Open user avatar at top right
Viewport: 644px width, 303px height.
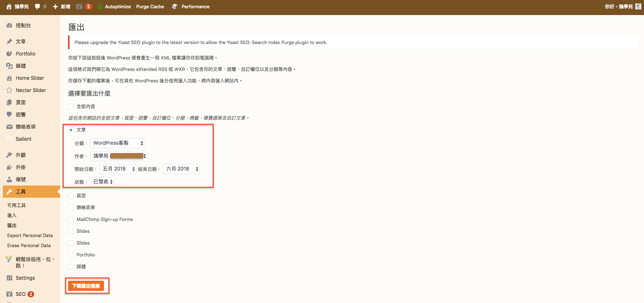638,6
